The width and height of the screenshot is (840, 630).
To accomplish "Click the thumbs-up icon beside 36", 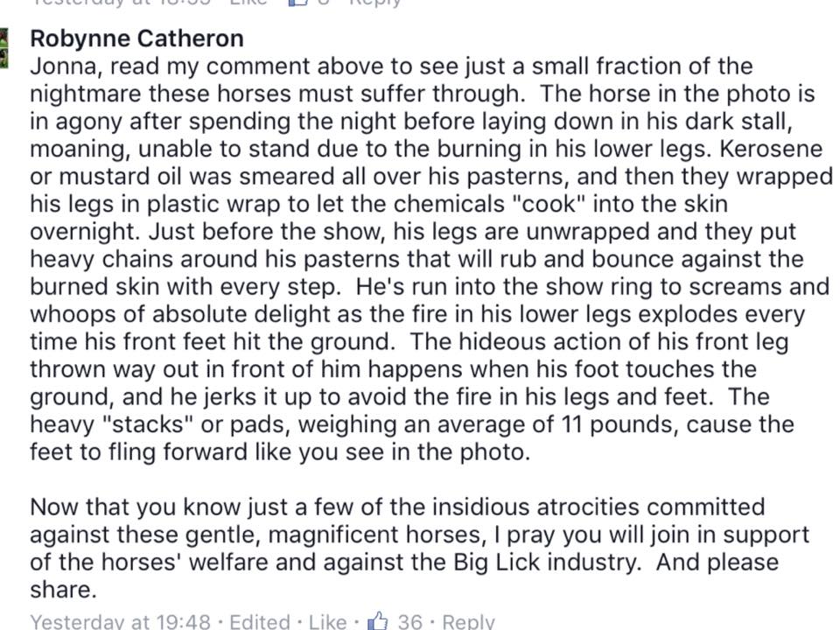I will point(378,621).
